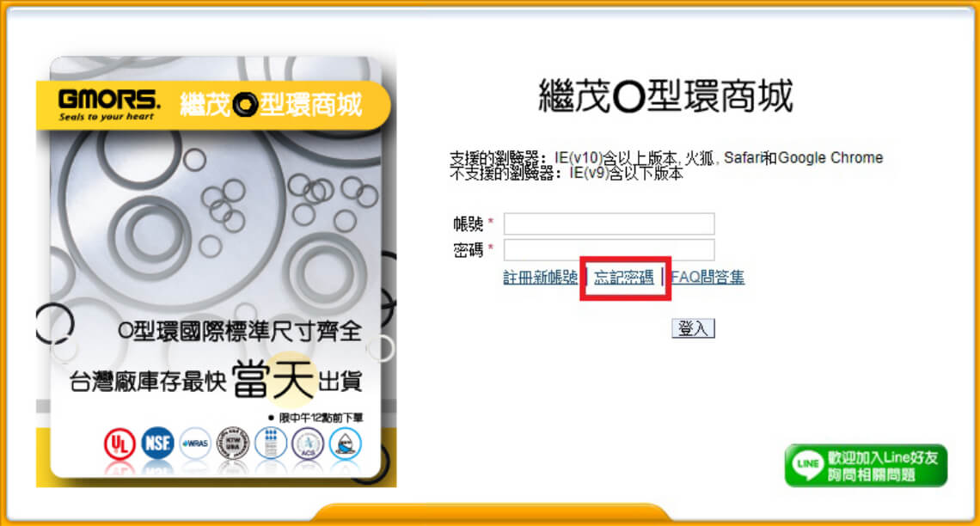The height and width of the screenshot is (526, 980).
Task: Click the 登入 login button
Action: [693, 328]
